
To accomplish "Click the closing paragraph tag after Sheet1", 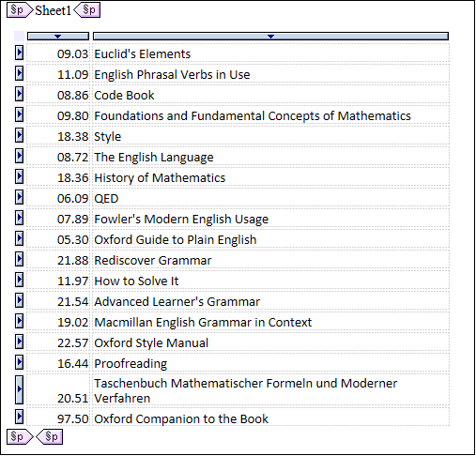I will tap(87, 10).
